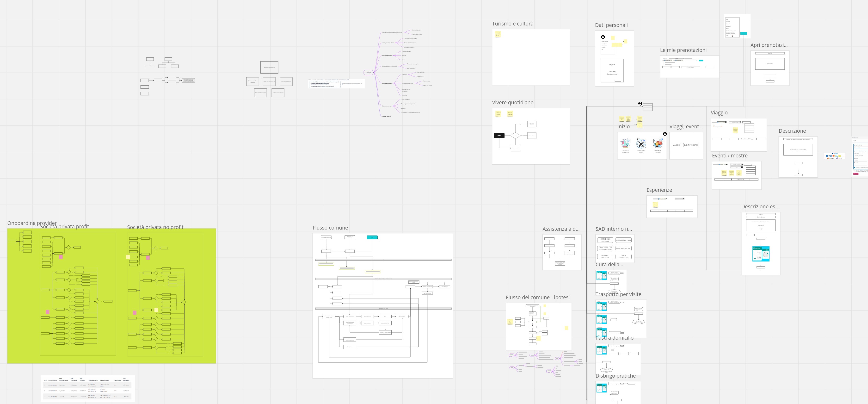Click the My Bio text in Dati personali
This screenshot has height=404, width=868.
(x=612, y=65)
